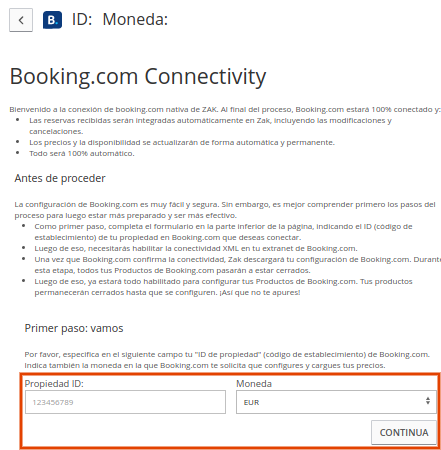Open the Moneda currency dropdown showing EUR
Image resolution: width=441 pixels, height=450 pixels.
(x=336, y=402)
